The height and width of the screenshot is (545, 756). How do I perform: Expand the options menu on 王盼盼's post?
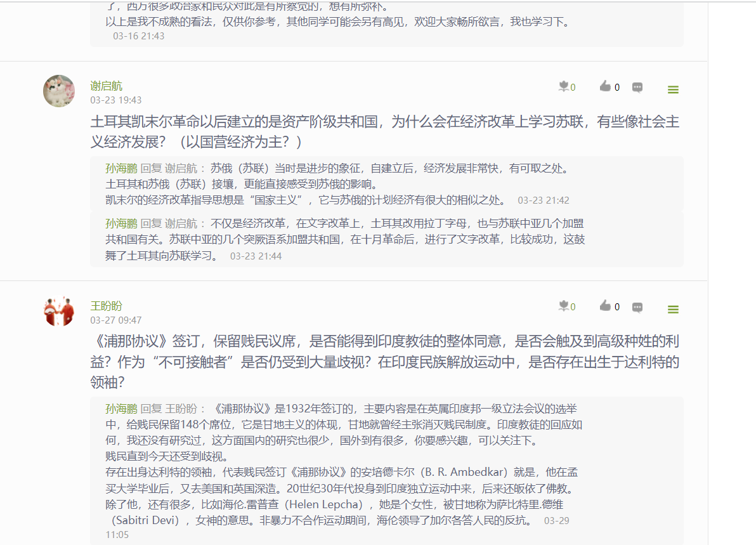[673, 310]
